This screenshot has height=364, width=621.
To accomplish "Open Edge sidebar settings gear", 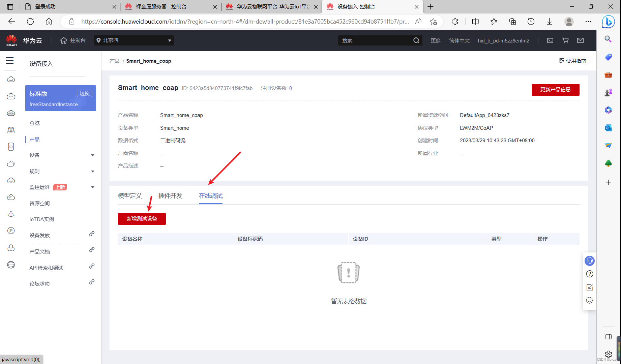I will [x=609, y=354].
